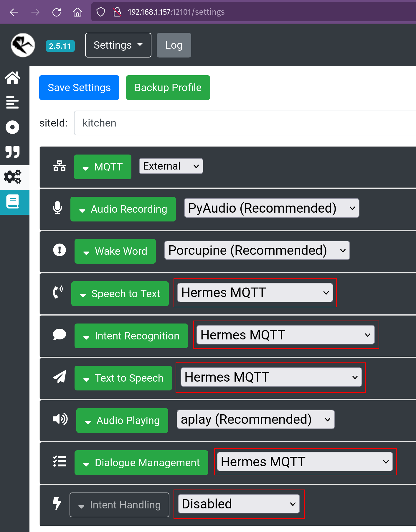Viewport: 416px width, 532px height.
Task: Open the Settings gears sidebar icon
Action: pyautogui.click(x=13, y=177)
